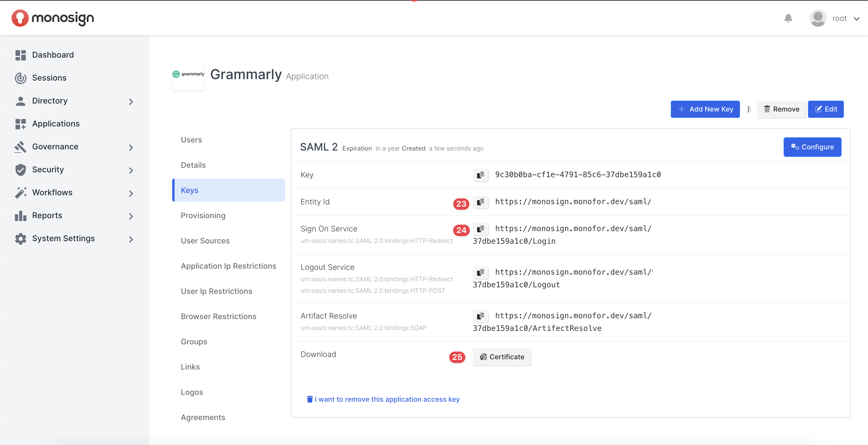Screen dimensions: 868x445
Task: Open the User Sources tab
Action: point(205,241)
